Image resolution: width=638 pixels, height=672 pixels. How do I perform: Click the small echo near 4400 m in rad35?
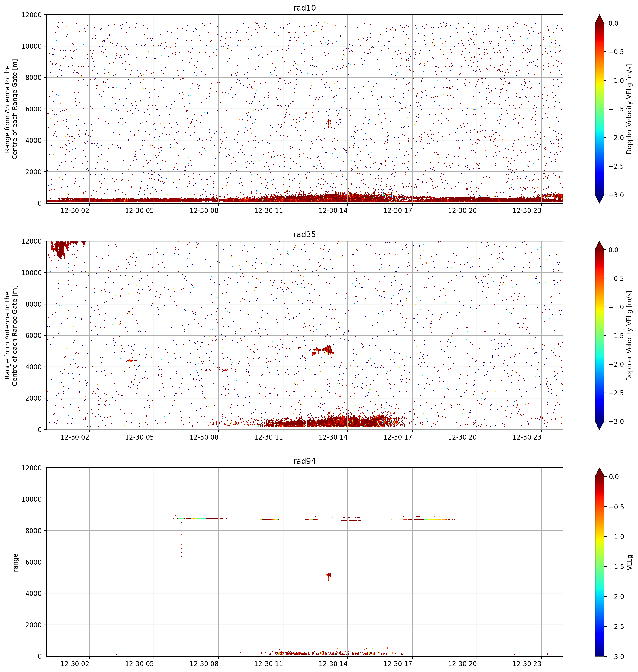(132, 361)
